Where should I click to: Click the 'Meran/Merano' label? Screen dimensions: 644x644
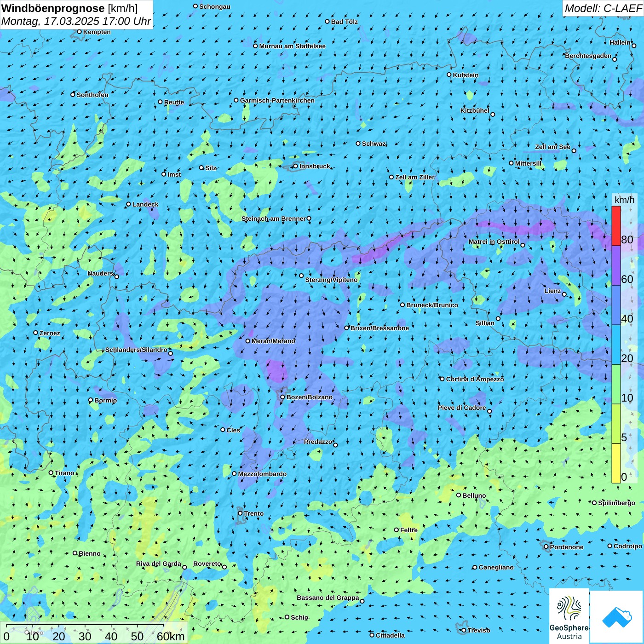273,341
